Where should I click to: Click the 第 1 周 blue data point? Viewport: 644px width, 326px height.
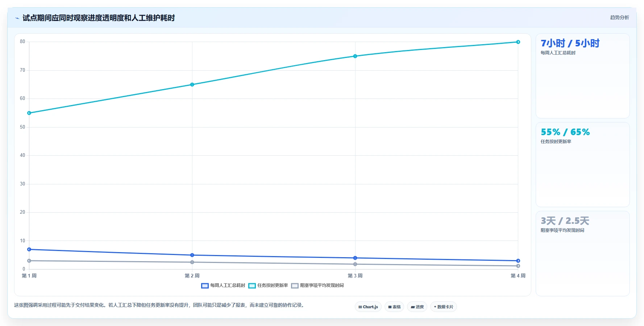(x=29, y=250)
